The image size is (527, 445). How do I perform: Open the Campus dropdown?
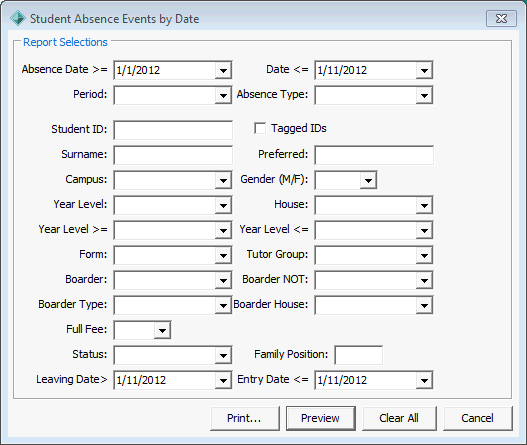(223, 180)
